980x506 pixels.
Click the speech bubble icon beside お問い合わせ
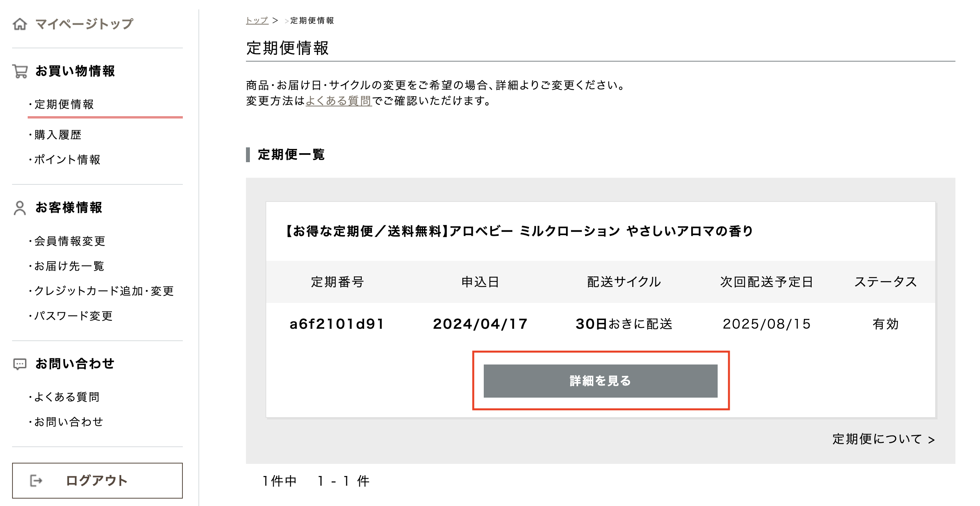click(x=20, y=364)
